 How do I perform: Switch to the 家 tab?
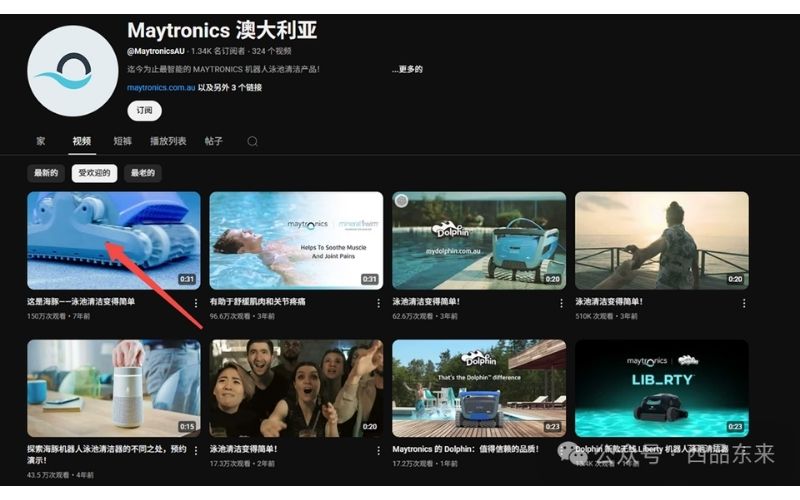(41, 141)
